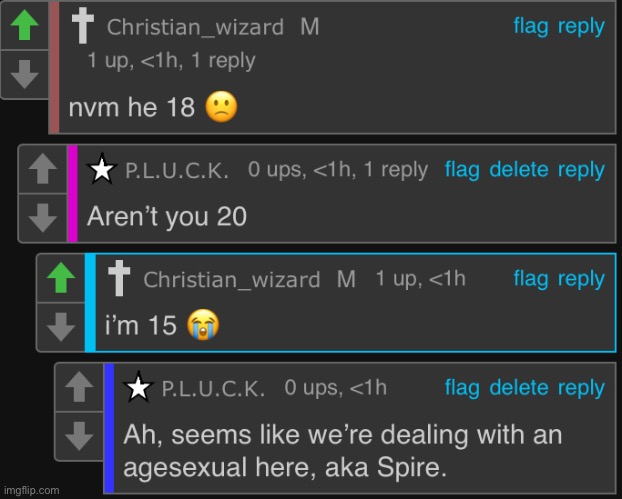Click the cross icon beside top Christian_wizard
The height and width of the screenshot is (499, 622).
[x=83, y=26]
